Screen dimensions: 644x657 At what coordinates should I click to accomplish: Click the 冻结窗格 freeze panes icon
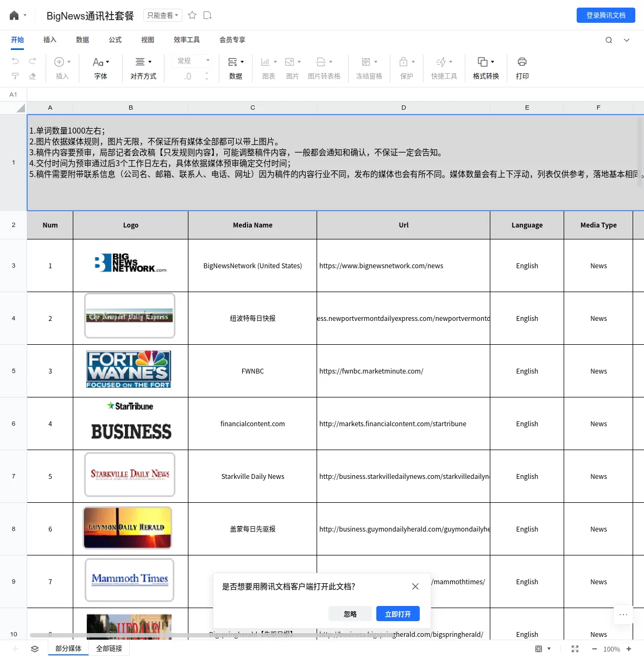pyautogui.click(x=366, y=62)
